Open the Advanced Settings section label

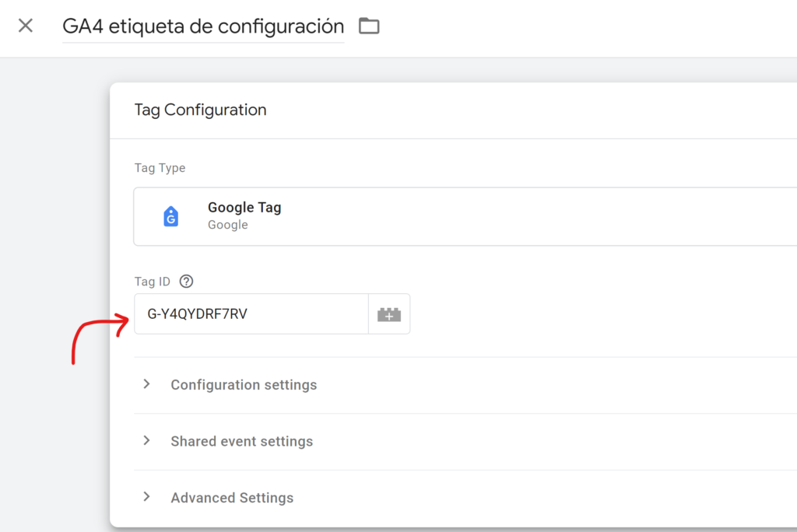(232, 498)
